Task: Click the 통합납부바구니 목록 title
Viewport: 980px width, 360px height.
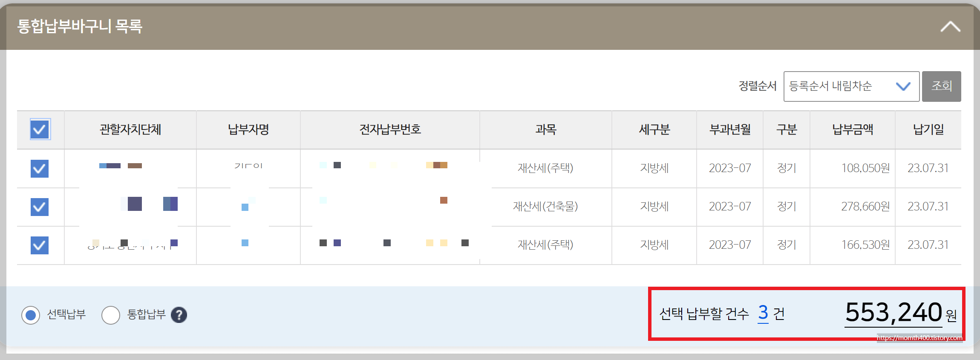Action: [x=80, y=26]
